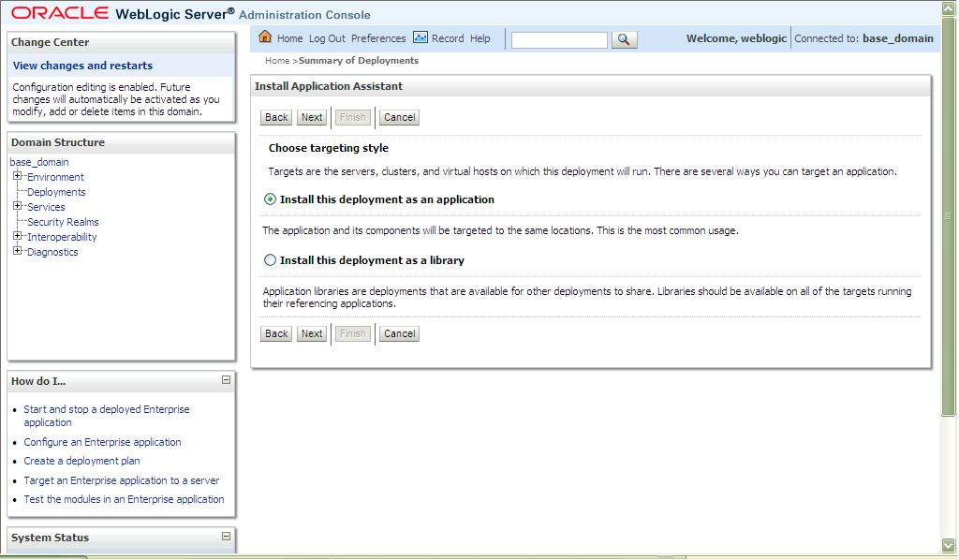
Task: Click the magnifier search button
Action: coord(624,39)
